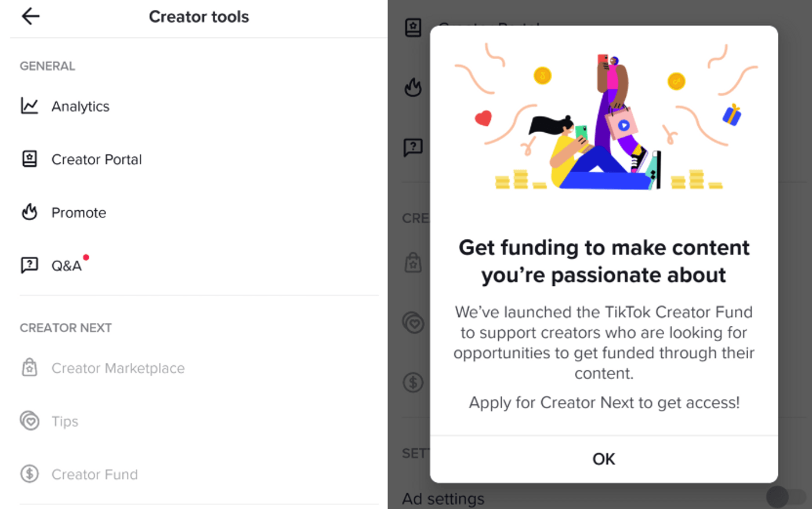Tap the back arrow at top left
The height and width of the screenshot is (509, 812).
[x=30, y=16]
